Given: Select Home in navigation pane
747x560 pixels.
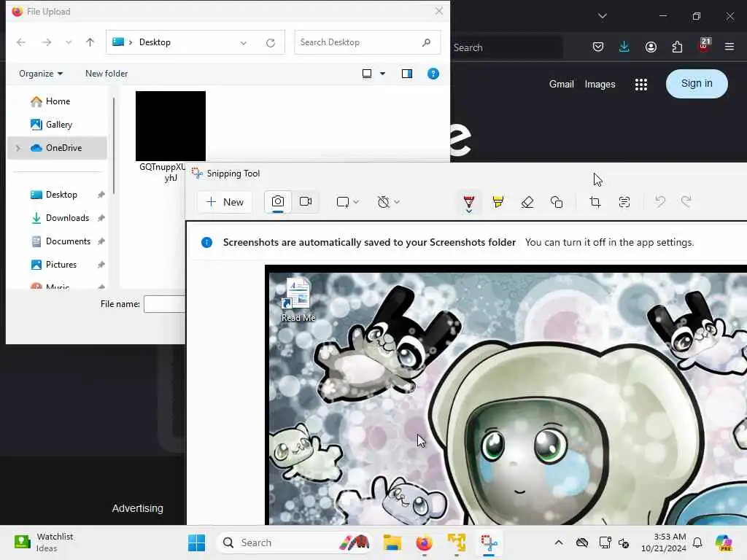Looking at the screenshot, I should coord(57,101).
